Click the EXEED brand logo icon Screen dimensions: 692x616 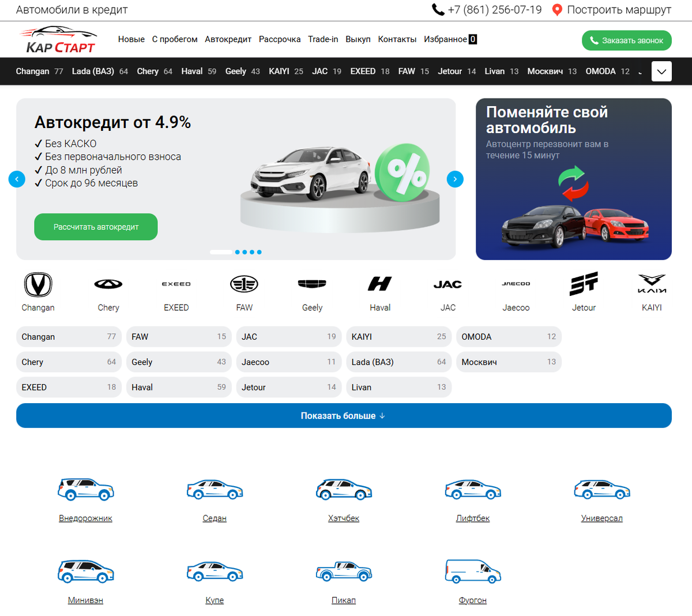tap(176, 284)
